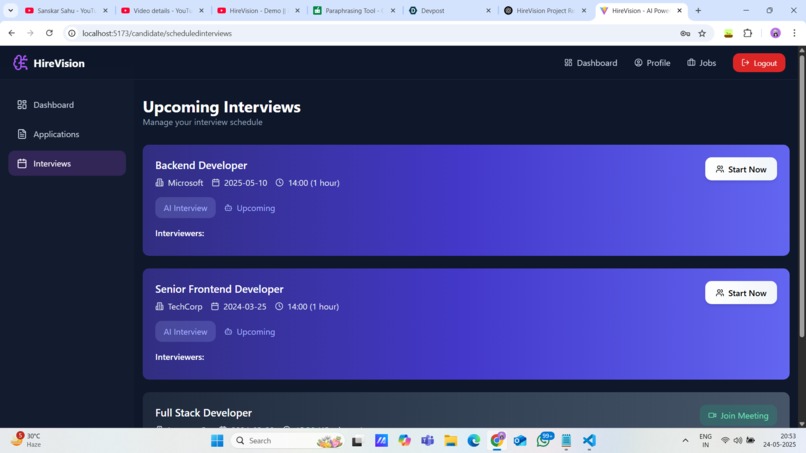Bookmark the page with the star icon
Image resolution: width=806 pixels, height=453 pixels.
click(702, 33)
